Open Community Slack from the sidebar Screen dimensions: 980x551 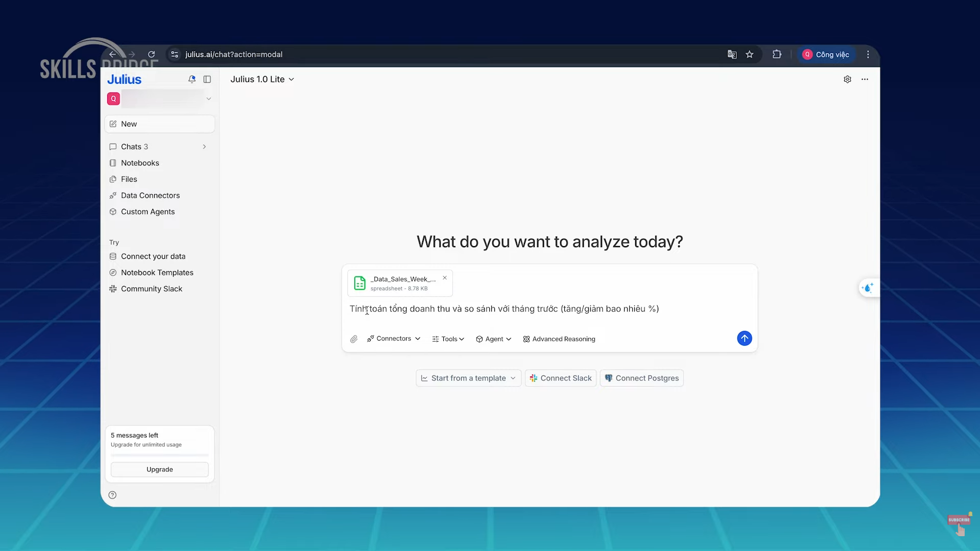(x=151, y=289)
